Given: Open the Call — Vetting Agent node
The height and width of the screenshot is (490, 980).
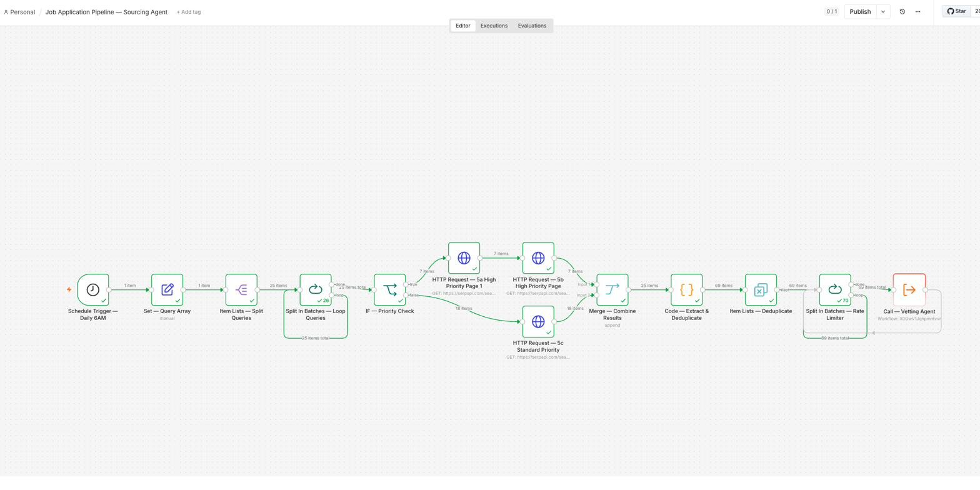Looking at the screenshot, I should click(909, 290).
